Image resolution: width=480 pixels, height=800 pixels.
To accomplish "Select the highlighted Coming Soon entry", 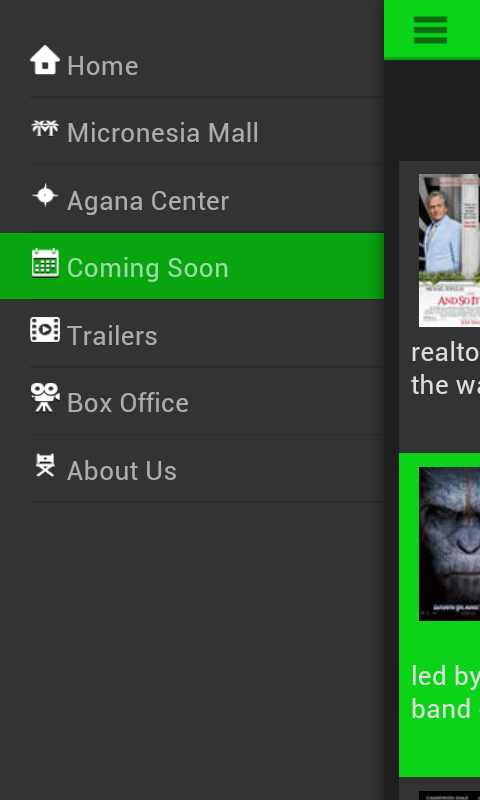I will (192, 266).
